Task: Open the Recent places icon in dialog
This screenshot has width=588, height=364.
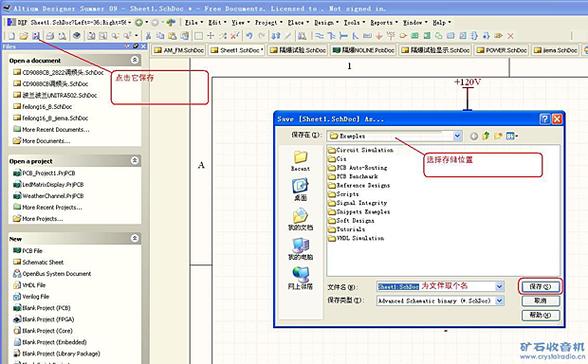Action: click(x=300, y=161)
